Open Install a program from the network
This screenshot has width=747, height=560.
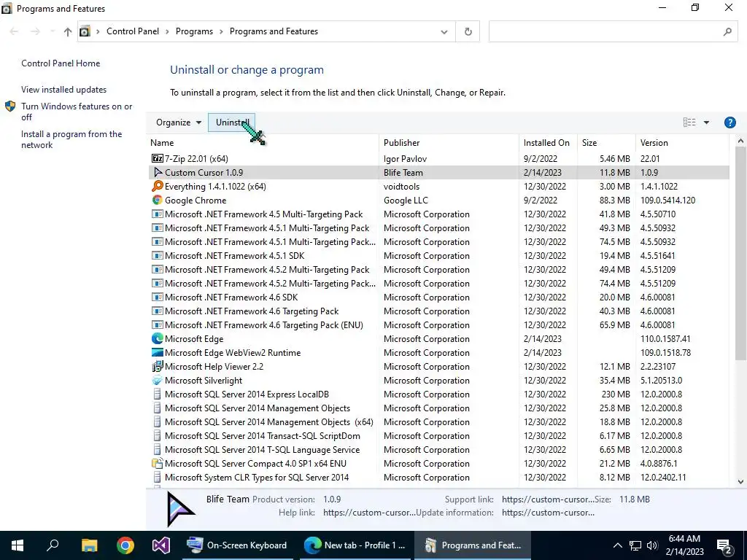(71, 139)
